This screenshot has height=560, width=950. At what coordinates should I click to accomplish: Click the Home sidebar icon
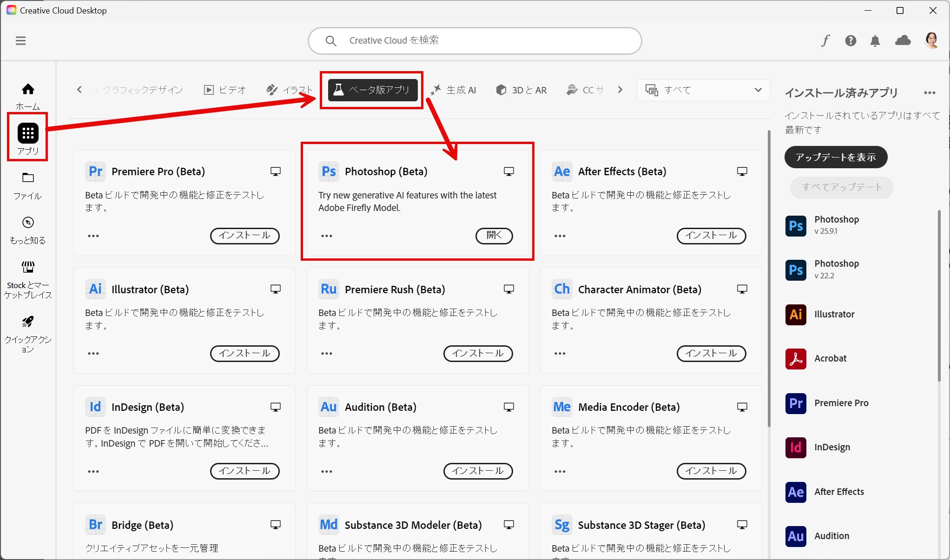tap(28, 89)
